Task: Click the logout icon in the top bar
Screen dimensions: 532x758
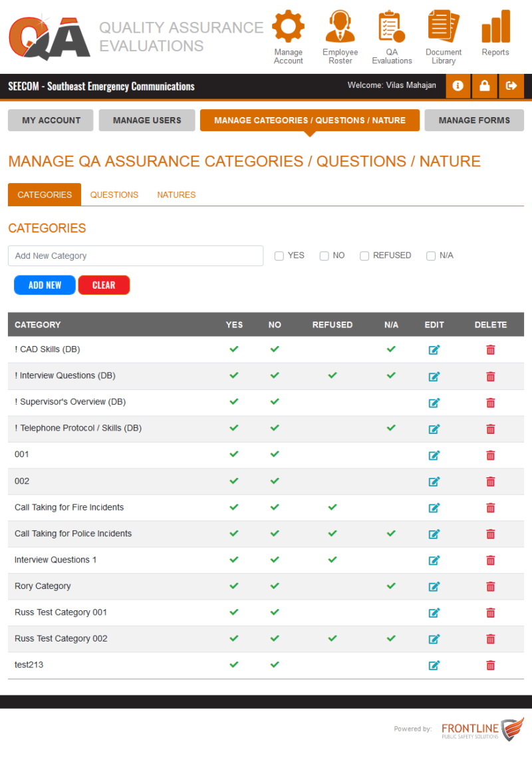Action: (x=511, y=86)
